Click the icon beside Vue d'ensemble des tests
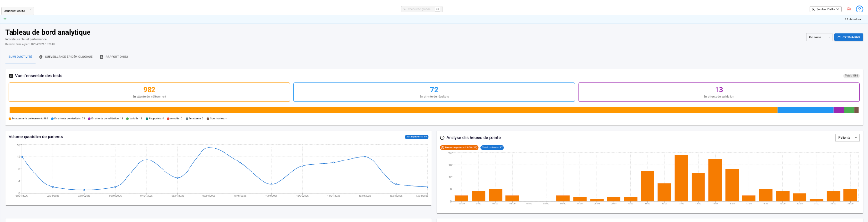868x222 pixels. click(11, 76)
